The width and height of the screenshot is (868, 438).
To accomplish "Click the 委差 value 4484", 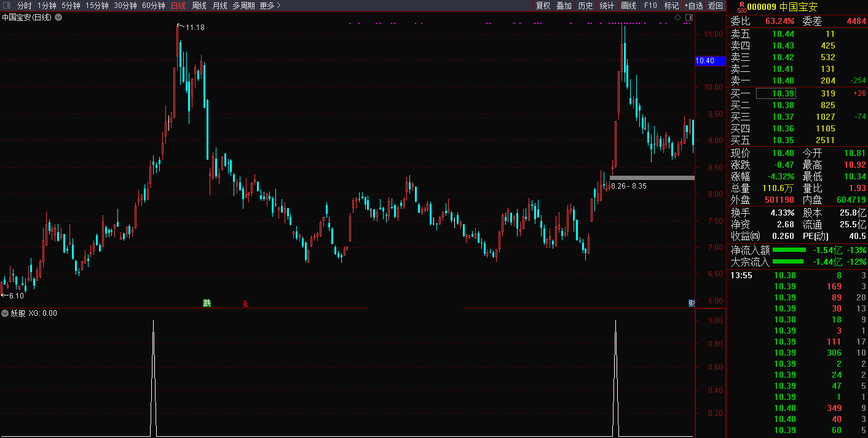I will [x=856, y=22].
